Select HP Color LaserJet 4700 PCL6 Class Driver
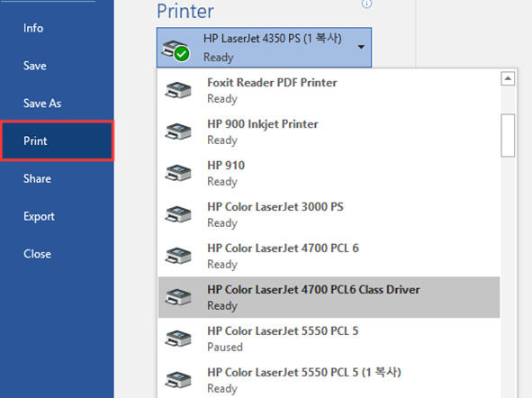Screen dimensions: 532x398 [329, 297]
